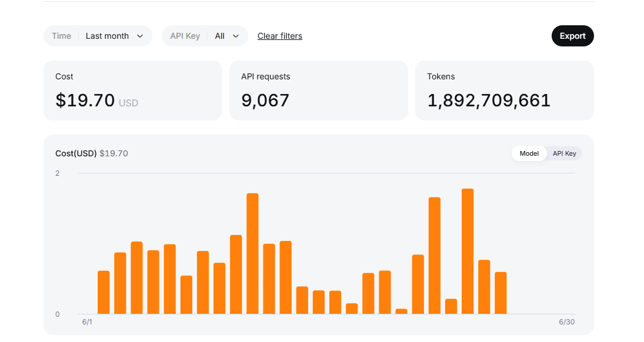644x342 pixels.
Task: Expand the API Key All dropdown
Action: [x=205, y=36]
